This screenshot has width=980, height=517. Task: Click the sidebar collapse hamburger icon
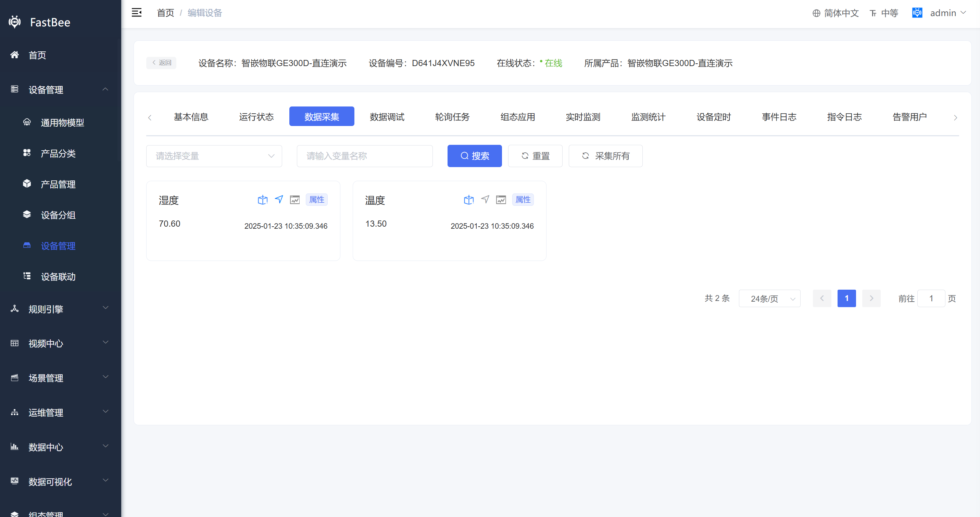(137, 13)
